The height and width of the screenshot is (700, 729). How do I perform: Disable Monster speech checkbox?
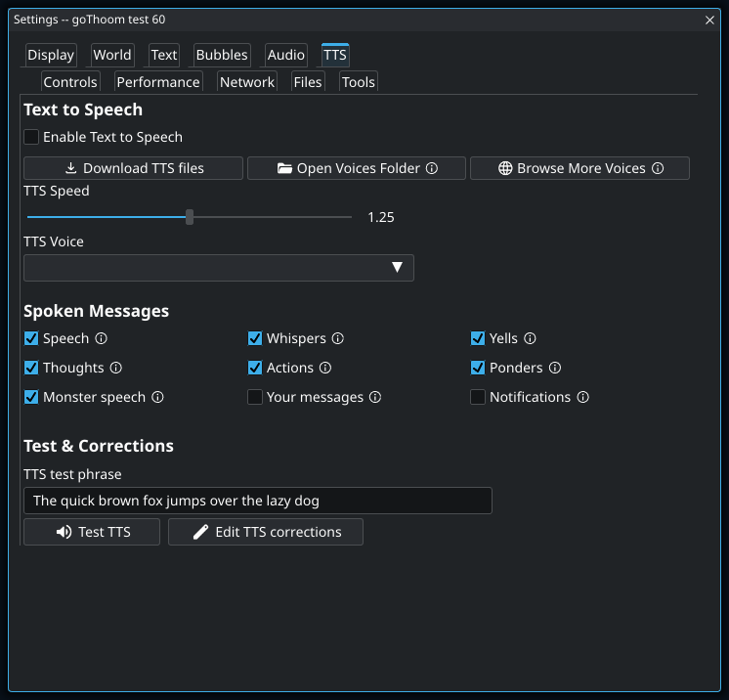coord(31,397)
